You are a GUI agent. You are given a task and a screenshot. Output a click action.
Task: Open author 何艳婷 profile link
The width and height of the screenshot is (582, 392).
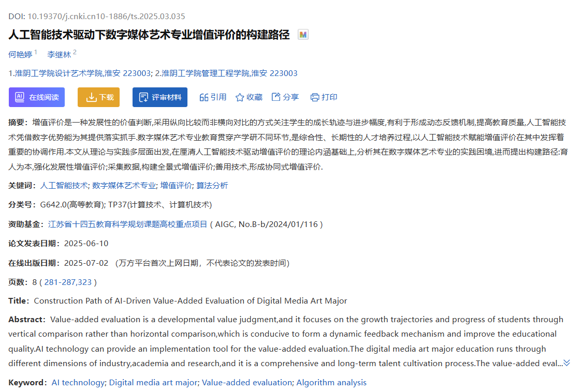pos(20,54)
